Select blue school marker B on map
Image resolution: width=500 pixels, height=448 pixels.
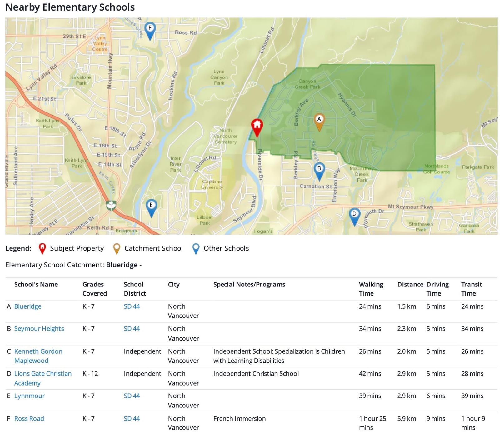pos(319,171)
